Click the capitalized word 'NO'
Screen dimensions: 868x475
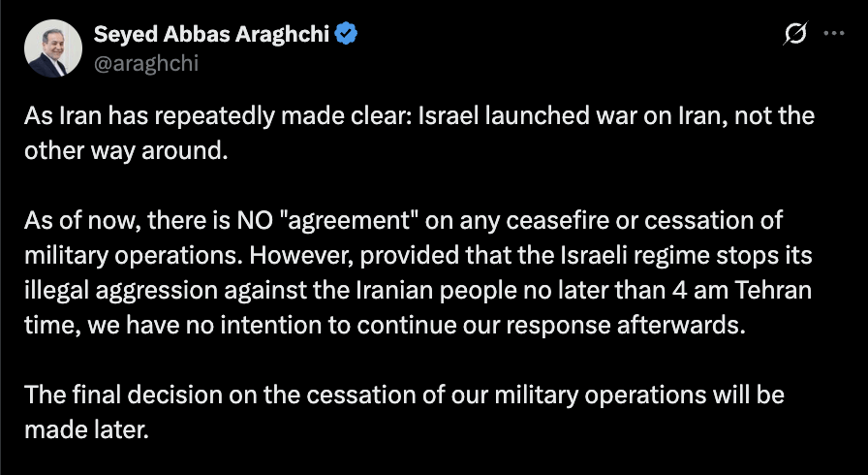coord(255,221)
